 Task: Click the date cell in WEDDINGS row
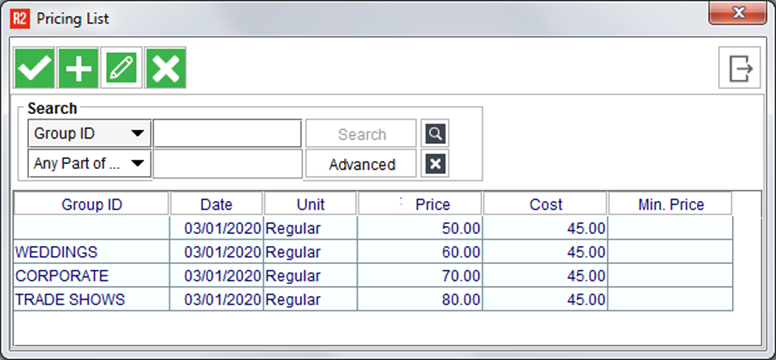click(217, 252)
